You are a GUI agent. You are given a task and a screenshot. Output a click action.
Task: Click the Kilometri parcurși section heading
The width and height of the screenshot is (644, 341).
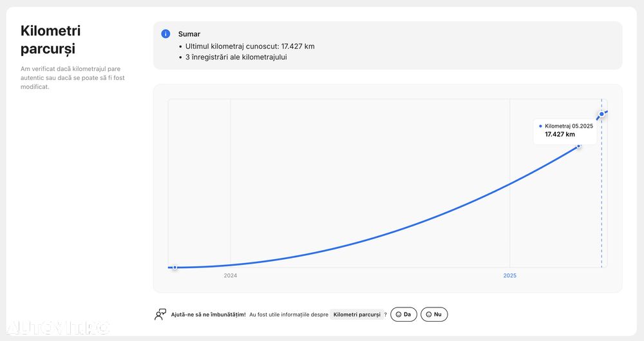point(50,40)
